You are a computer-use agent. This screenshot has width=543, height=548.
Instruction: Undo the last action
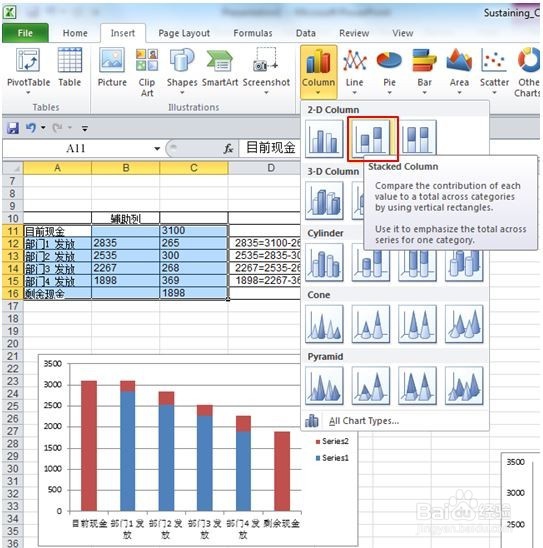[x=31, y=128]
